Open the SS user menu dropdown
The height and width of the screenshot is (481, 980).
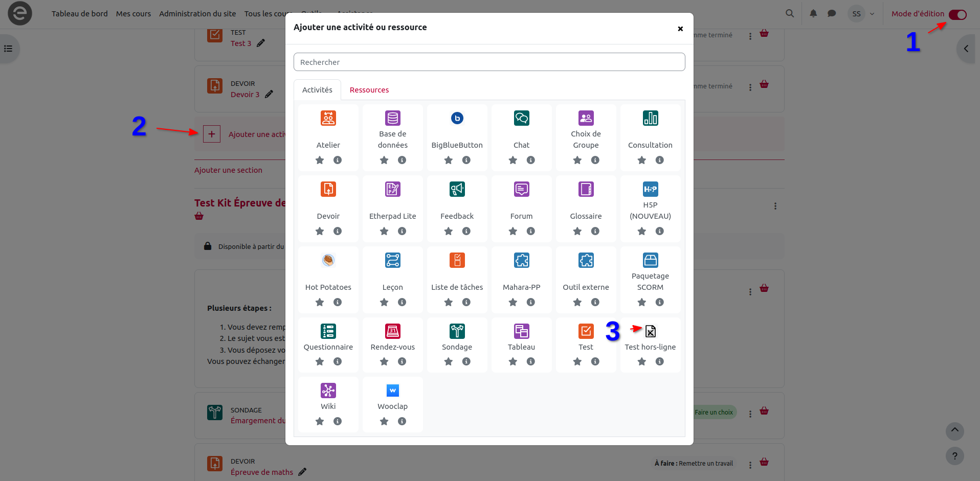[x=862, y=14]
